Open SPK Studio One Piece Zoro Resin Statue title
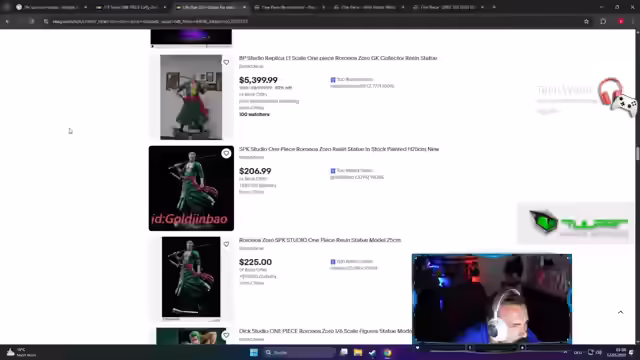The image size is (640, 360). 339,149
